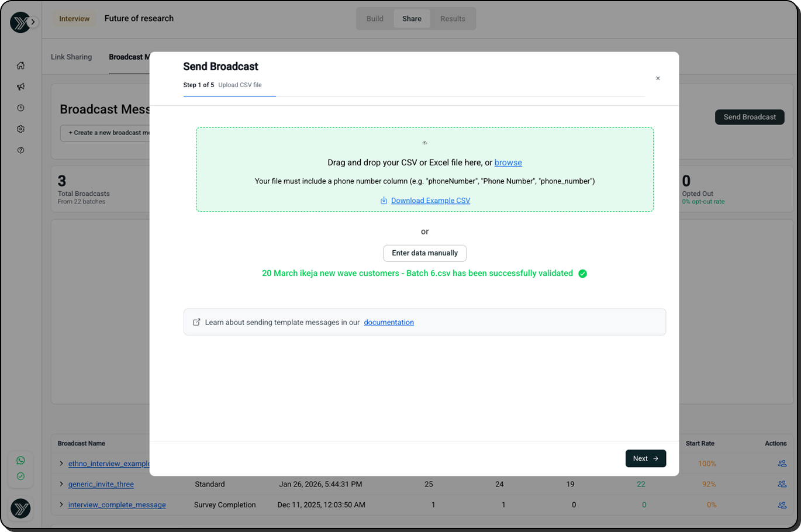
Task: Click recipients icon for generic_invite_three row
Action: pos(782,484)
